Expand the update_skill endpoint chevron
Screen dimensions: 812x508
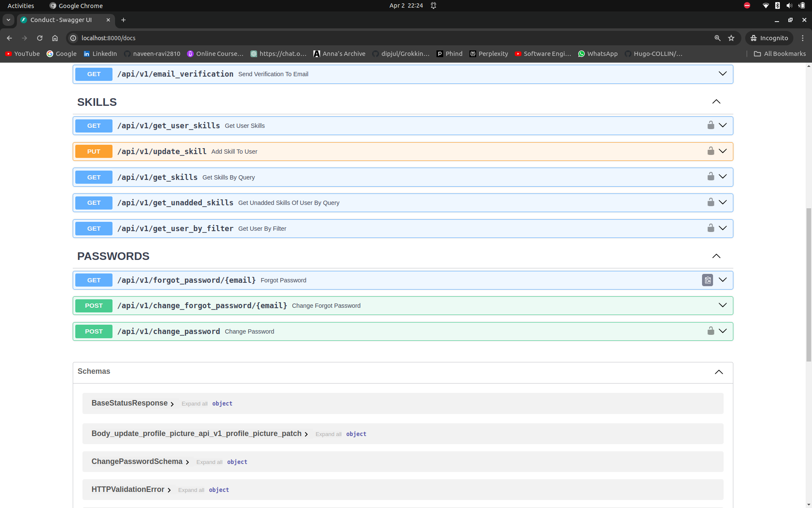click(723, 151)
